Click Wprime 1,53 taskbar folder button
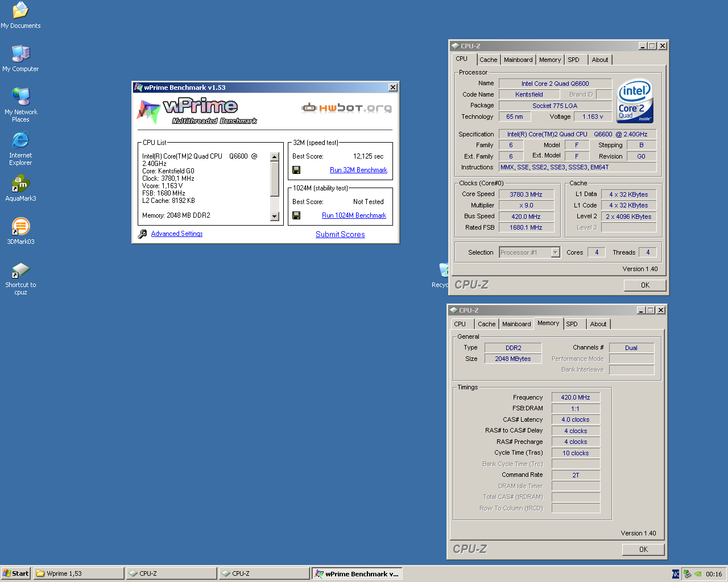 [78, 573]
